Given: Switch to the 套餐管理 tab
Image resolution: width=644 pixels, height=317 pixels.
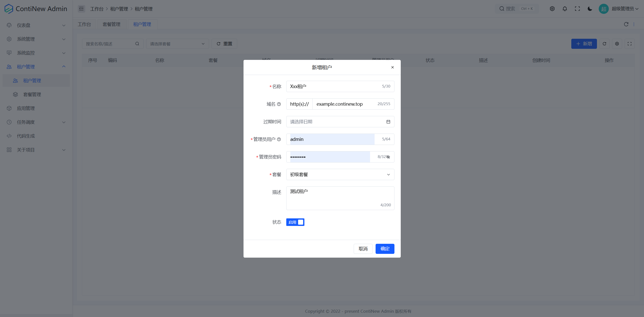Looking at the screenshot, I should [112, 24].
